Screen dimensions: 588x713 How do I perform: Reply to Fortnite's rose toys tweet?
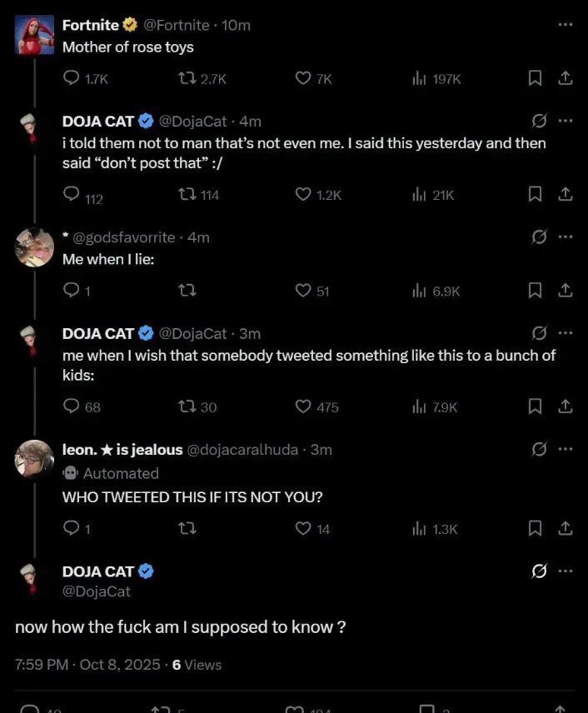[x=72, y=78]
